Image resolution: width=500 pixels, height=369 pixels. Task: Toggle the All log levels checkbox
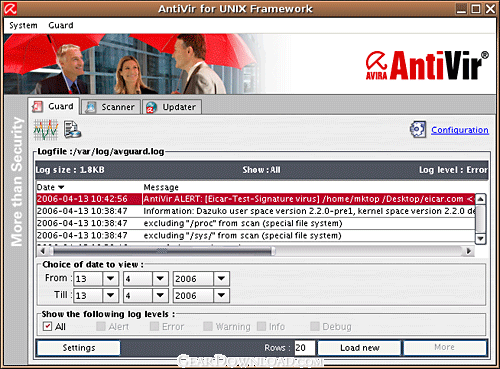[48, 326]
